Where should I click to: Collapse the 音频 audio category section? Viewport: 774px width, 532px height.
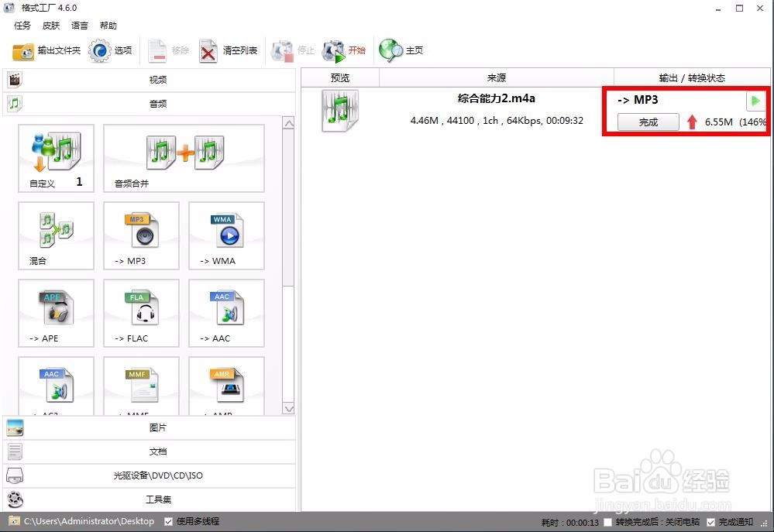[x=150, y=104]
